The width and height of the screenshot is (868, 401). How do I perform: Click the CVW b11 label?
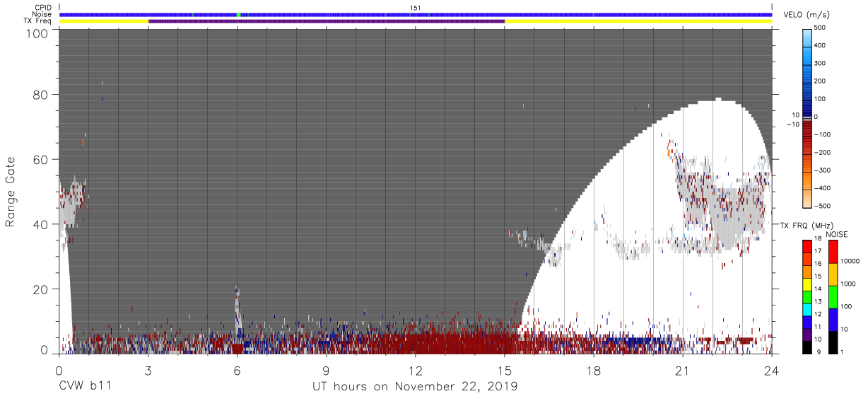pos(86,386)
